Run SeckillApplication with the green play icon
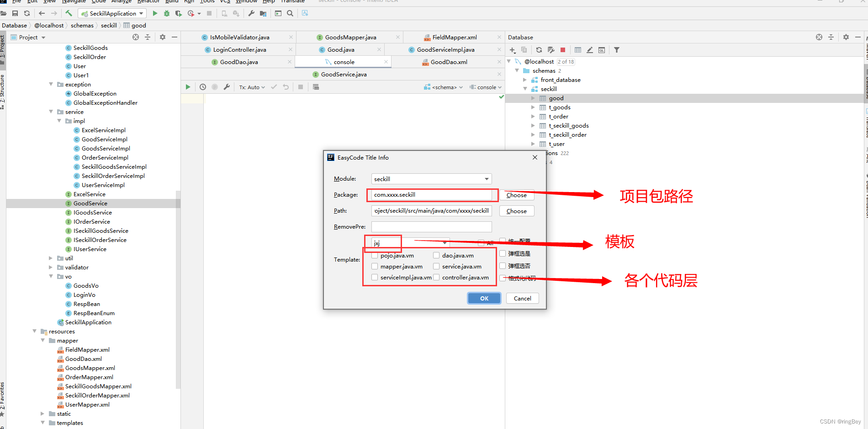This screenshot has height=429, width=868. [x=155, y=13]
